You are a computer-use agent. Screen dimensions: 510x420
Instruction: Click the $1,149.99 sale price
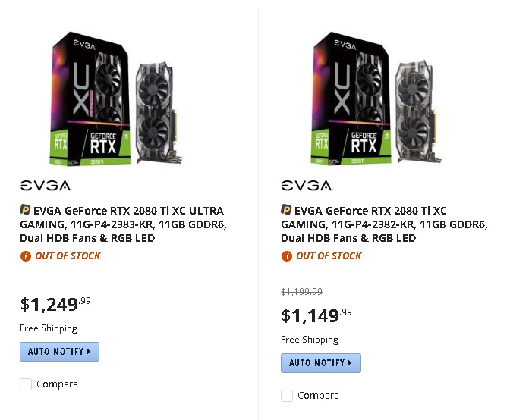[x=316, y=315]
